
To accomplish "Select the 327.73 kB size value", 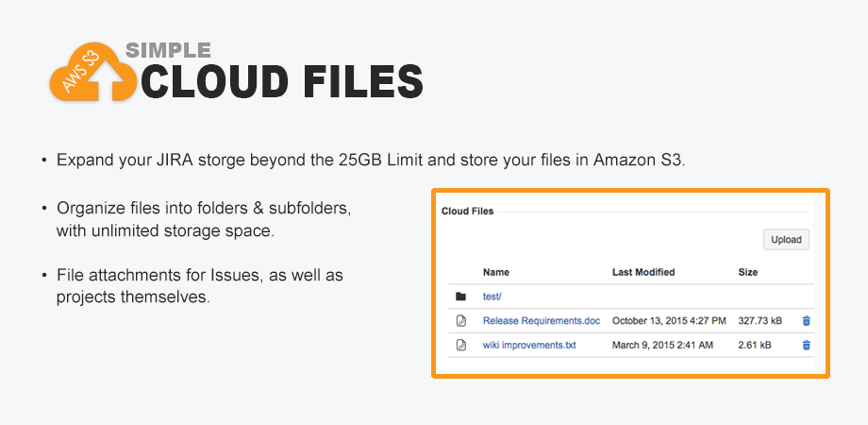I will tap(760, 321).
